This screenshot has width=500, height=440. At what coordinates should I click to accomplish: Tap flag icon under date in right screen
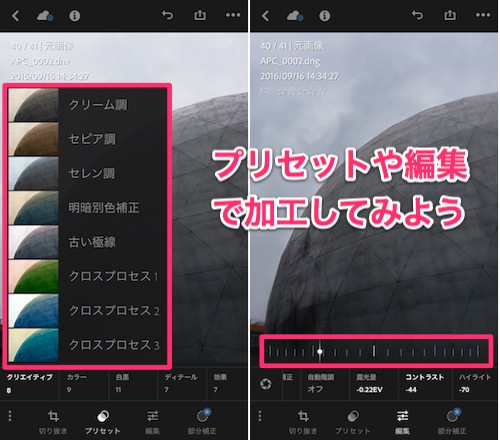[x=265, y=91]
